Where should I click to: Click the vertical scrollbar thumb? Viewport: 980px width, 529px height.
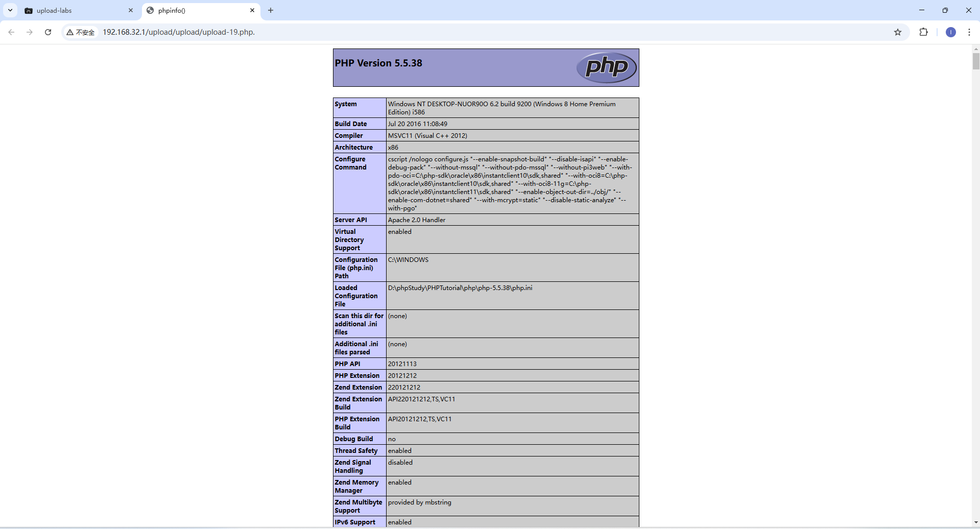point(976,61)
